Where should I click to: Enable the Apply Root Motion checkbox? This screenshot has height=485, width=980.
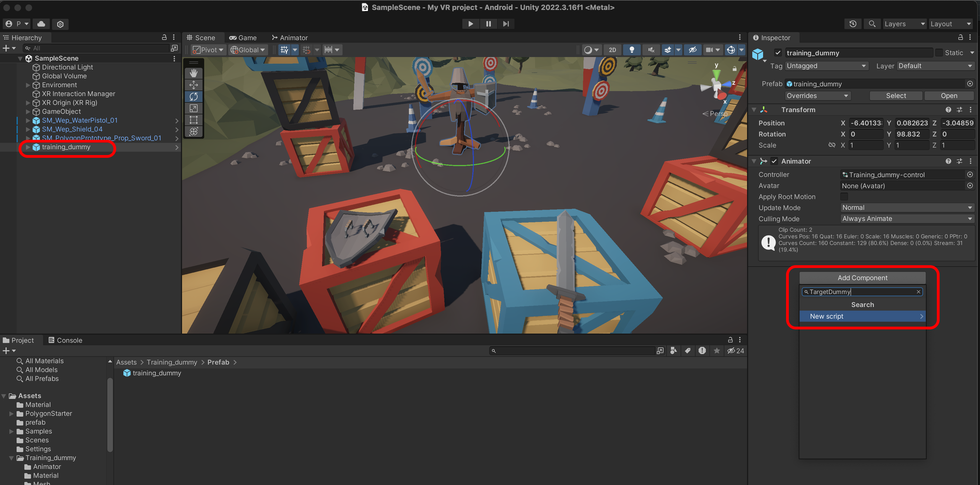[844, 197]
